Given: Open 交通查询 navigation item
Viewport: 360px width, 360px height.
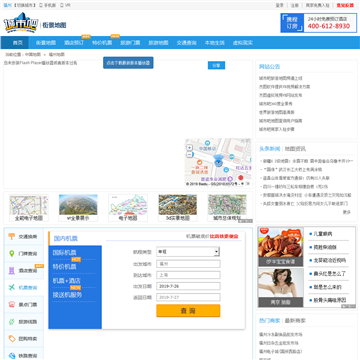Looking at the screenshot, I should [x=186, y=43].
